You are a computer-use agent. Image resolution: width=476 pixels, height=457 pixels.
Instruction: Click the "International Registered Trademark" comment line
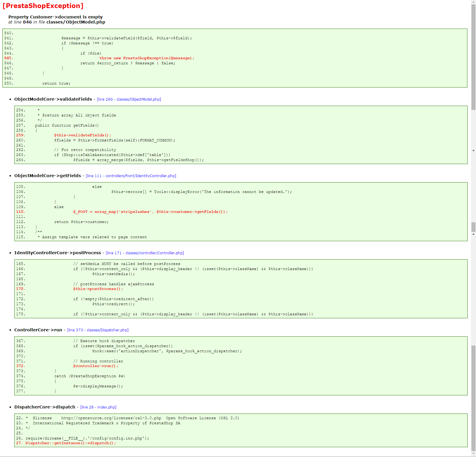click(x=103, y=423)
